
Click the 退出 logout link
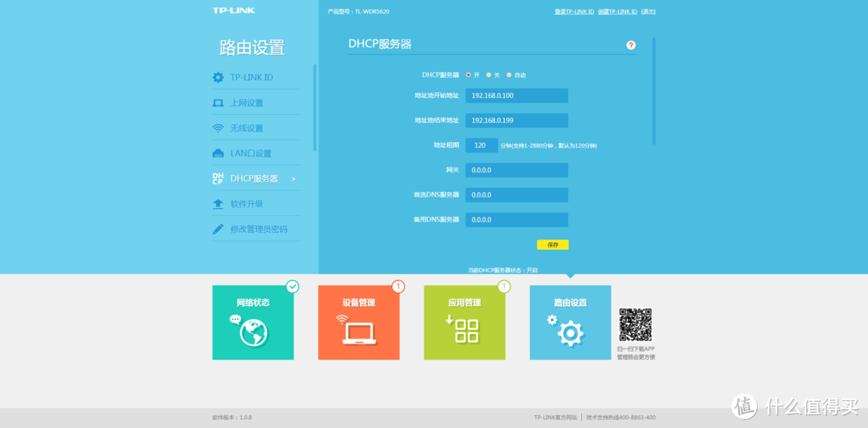(649, 11)
